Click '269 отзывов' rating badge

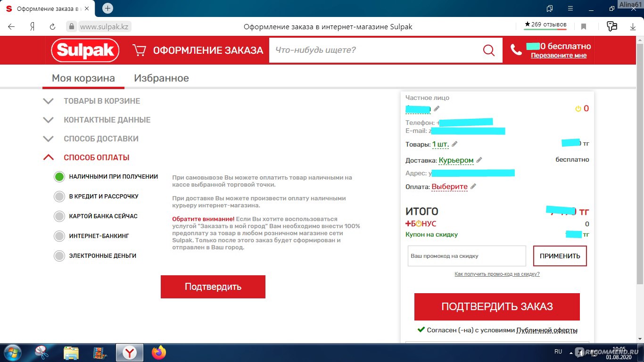click(545, 25)
